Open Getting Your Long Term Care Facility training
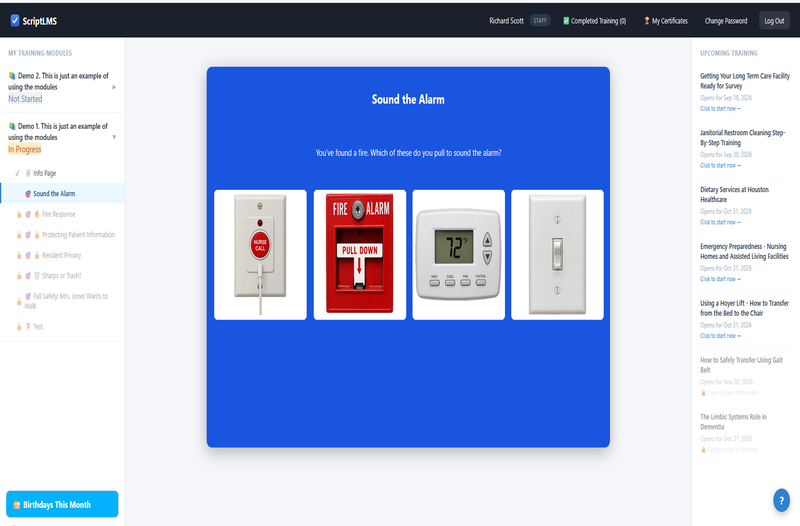 745,81
